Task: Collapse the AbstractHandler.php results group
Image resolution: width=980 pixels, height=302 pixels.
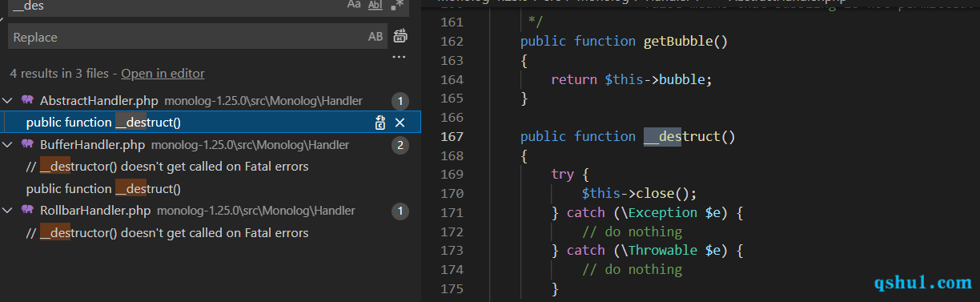Action: tap(8, 101)
